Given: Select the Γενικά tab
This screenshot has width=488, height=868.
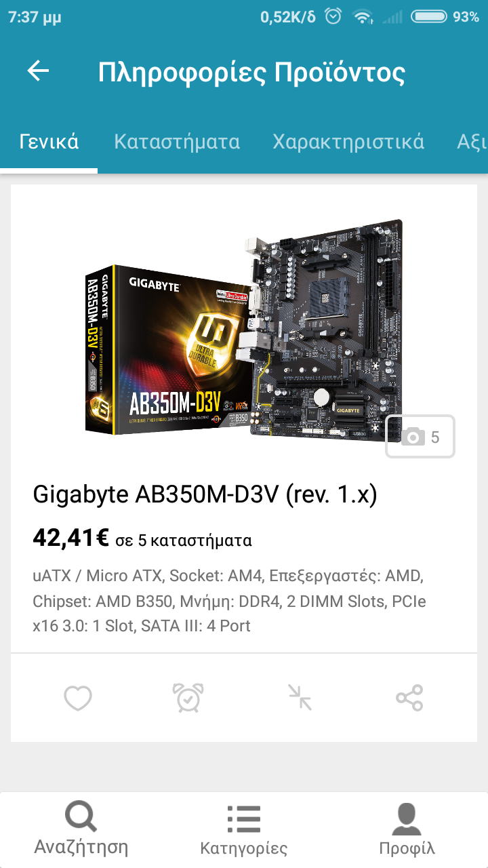Looking at the screenshot, I should tap(49, 142).
